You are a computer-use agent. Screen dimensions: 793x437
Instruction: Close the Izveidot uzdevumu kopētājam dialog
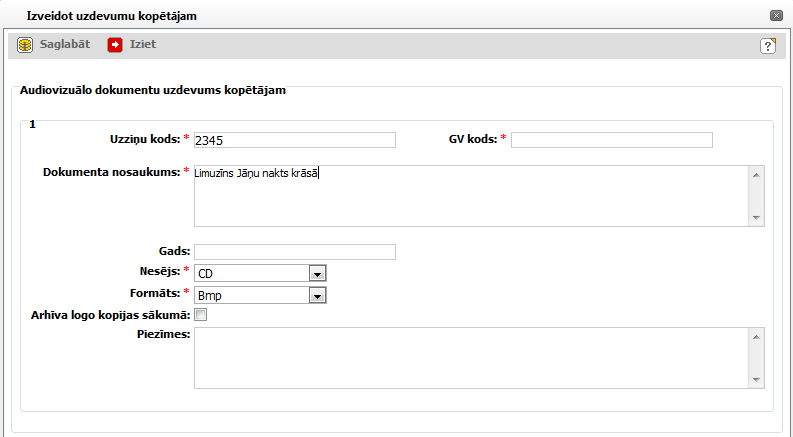coord(776,16)
